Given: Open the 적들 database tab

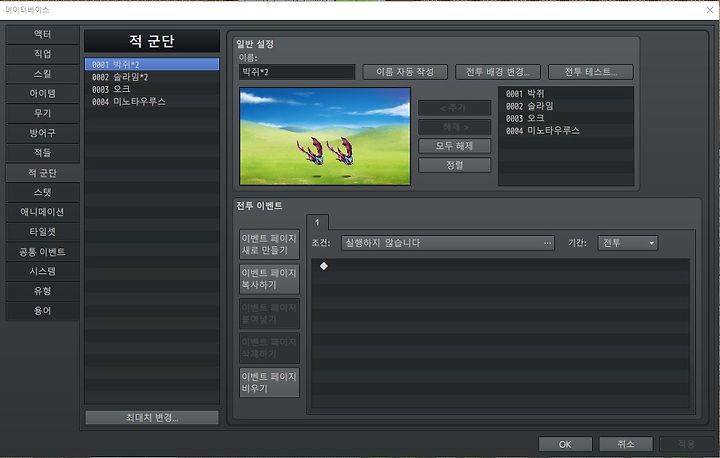Looking at the screenshot, I should point(42,153).
